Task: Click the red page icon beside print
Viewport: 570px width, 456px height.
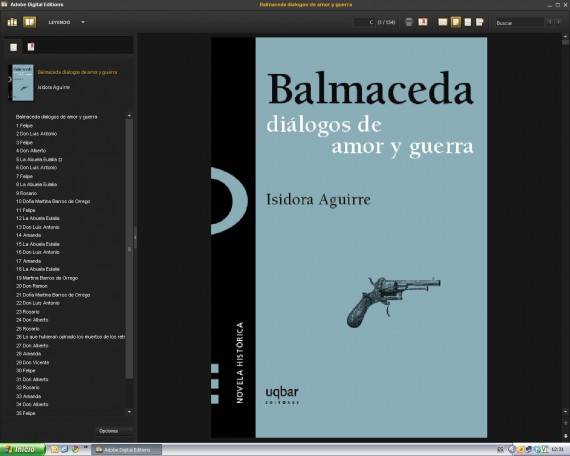Action: 422,22
